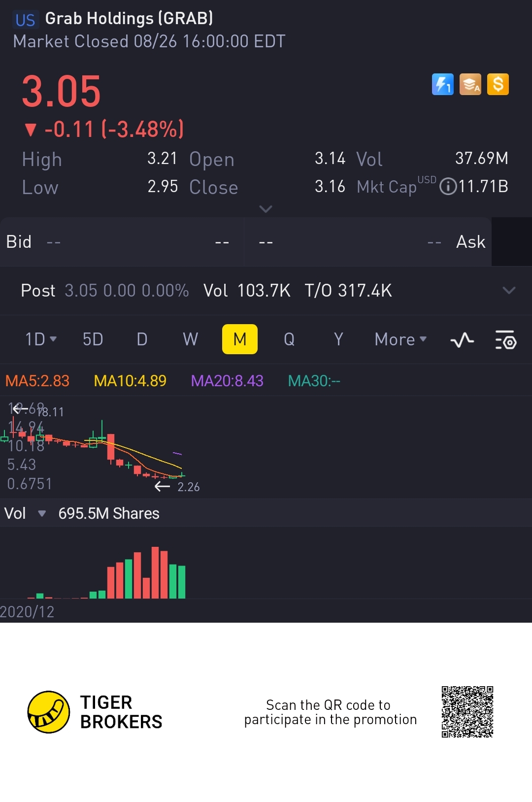This screenshot has width=532, height=802.
Task: Select the W weekly chart tab
Action: (x=190, y=339)
